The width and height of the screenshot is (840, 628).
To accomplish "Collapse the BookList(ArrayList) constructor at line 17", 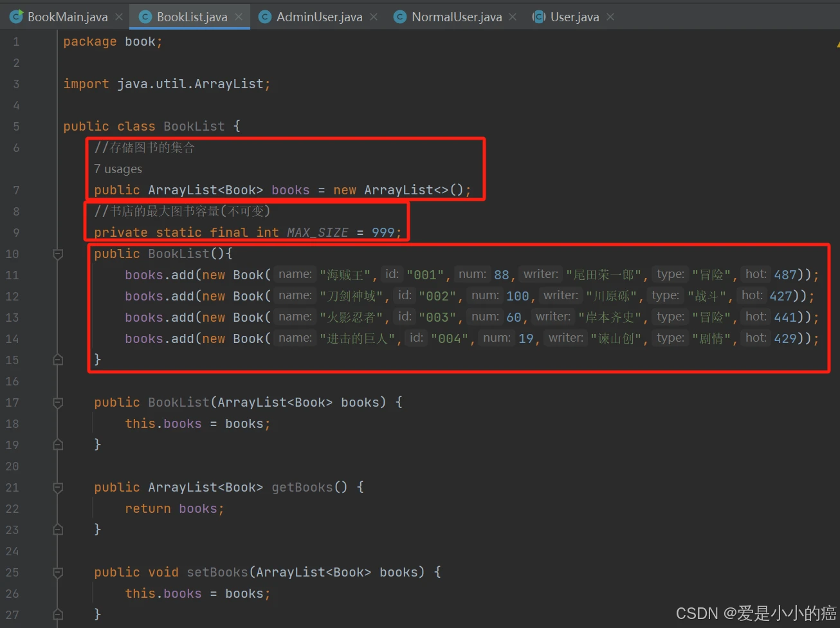I will point(58,403).
